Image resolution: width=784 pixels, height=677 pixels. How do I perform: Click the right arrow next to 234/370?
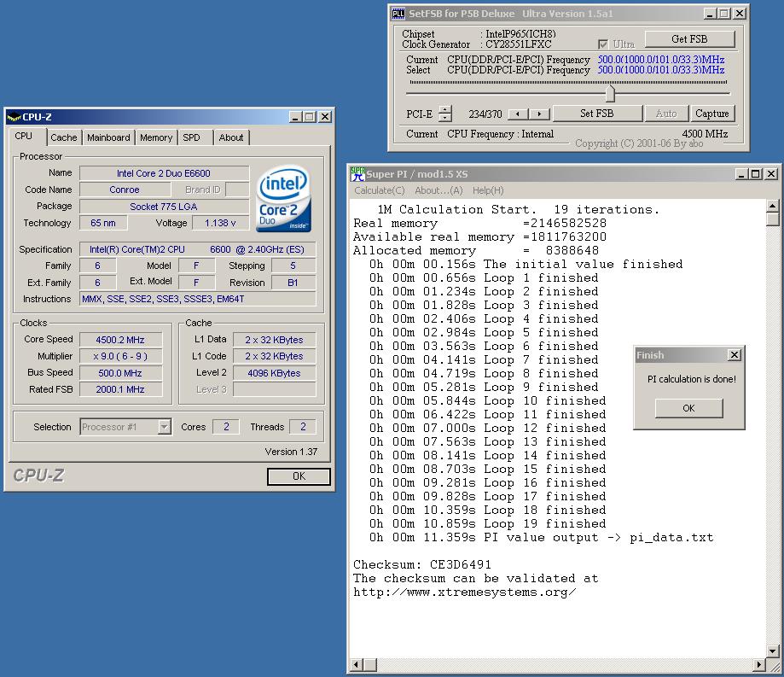[x=539, y=114]
